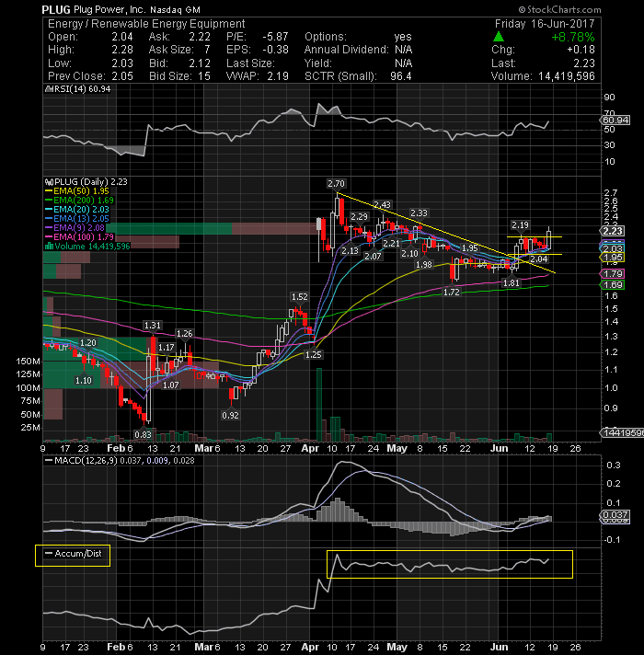The image size is (644, 655).
Task: Click the +8.78% percent change value
Action: point(572,37)
